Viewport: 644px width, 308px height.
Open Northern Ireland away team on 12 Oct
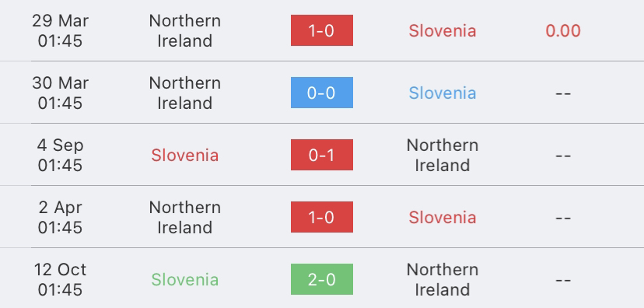click(443, 280)
